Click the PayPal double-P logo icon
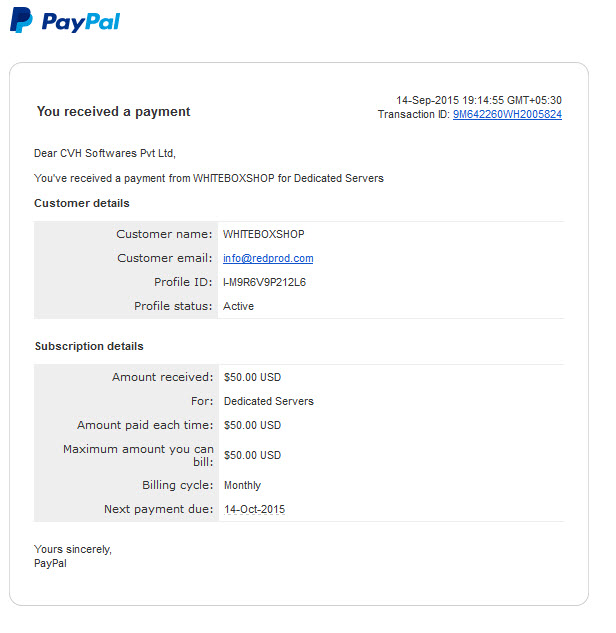The image size is (616, 633). 21,20
